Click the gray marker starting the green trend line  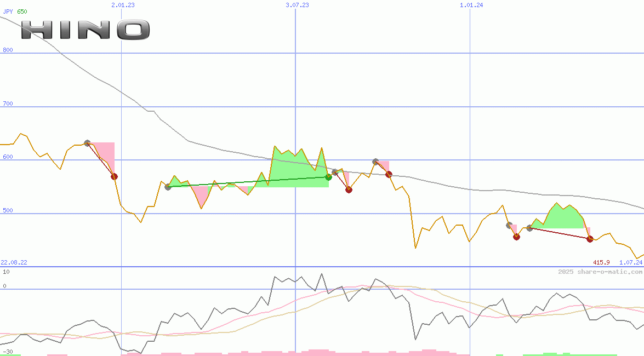click(168, 187)
